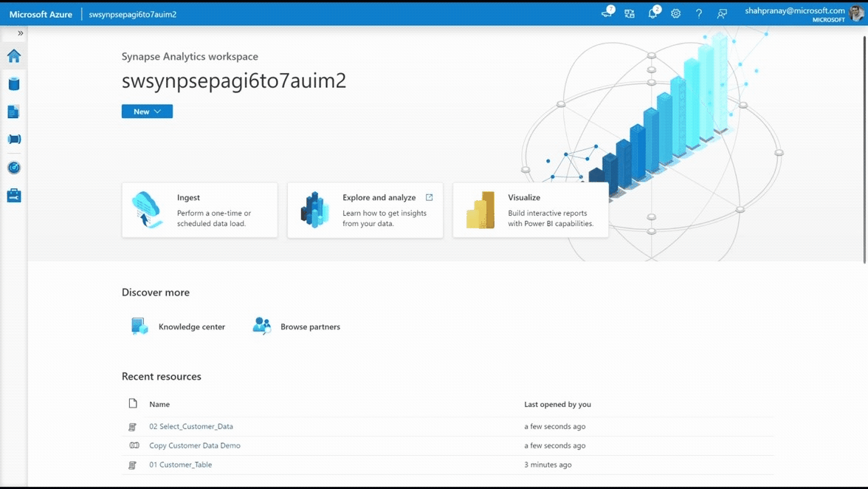Open Copy Customer Data Demo pipeline
The height and width of the screenshot is (489, 868).
click(x=195, y=445)
